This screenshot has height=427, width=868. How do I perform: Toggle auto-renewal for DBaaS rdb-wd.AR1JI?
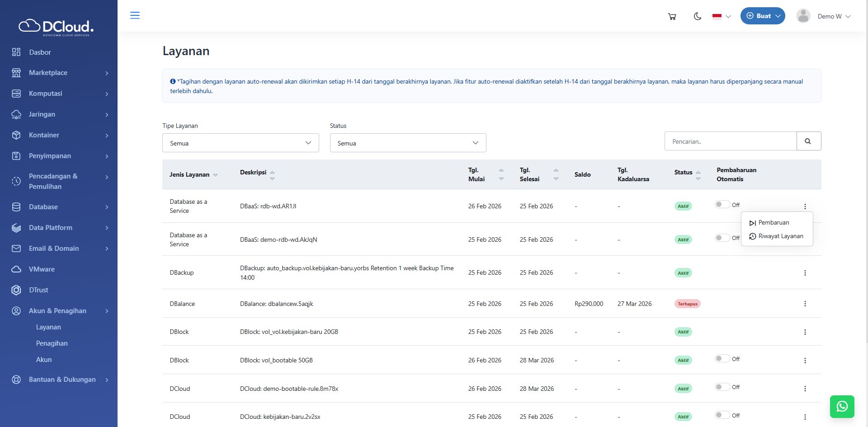[x=722, y=205]
